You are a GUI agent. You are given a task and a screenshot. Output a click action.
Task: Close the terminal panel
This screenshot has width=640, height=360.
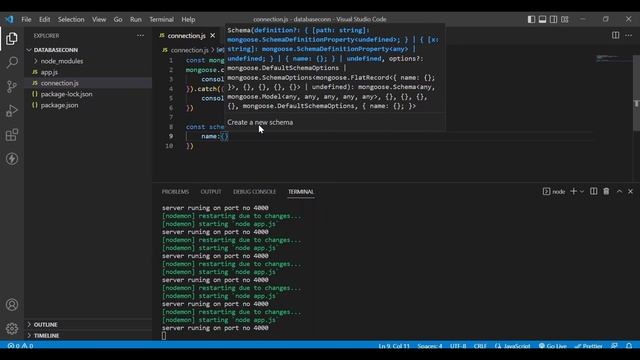[x=631, y=191]
